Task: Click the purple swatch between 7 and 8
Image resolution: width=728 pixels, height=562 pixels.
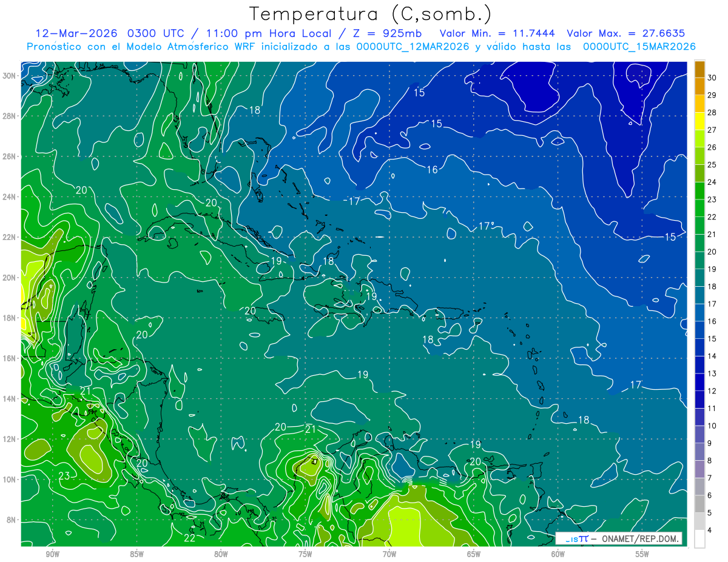Action: (x=699, y=469)
